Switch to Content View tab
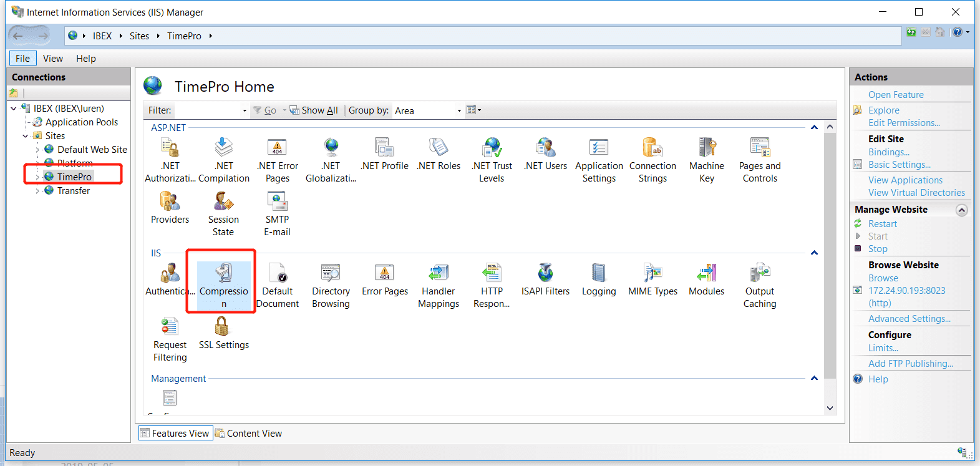This screenshot has width=980, height=466. 248,434
